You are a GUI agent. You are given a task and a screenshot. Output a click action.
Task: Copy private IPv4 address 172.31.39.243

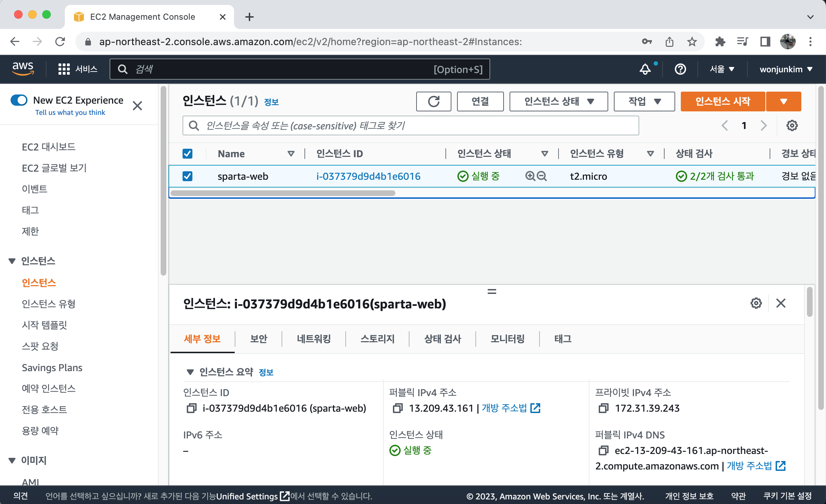tap(603, 408)
